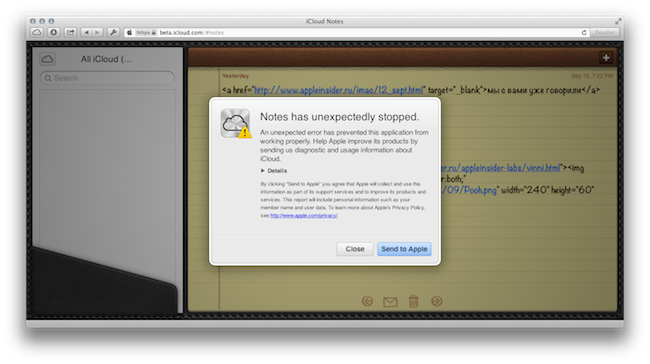
Task: Email the note using envelope icon
Action: pyautogui.click(x=390, y=302)
